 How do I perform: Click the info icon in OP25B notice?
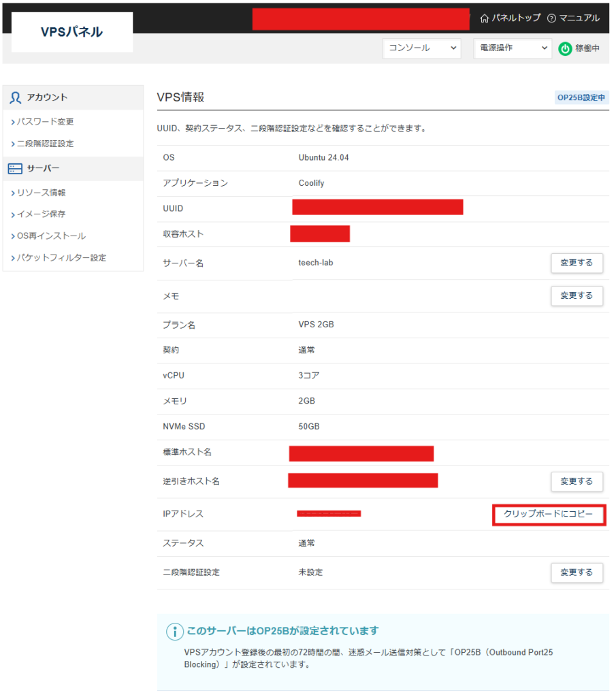175,632
